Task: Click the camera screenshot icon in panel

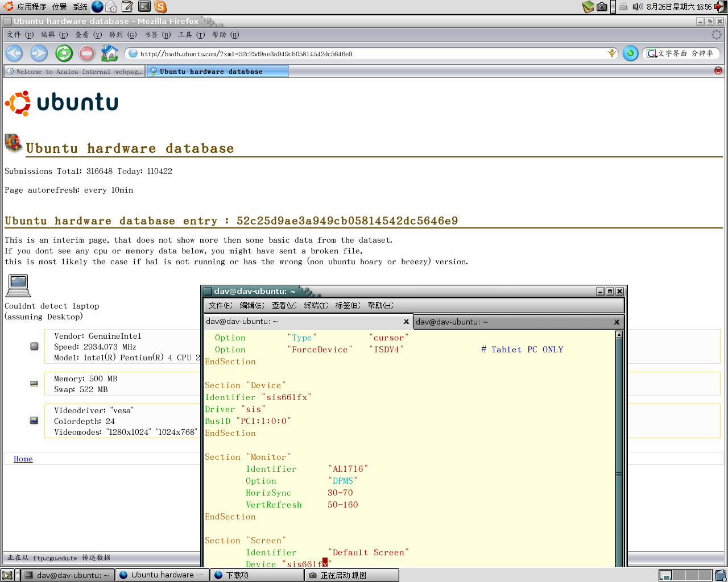Action: [602, 7]
